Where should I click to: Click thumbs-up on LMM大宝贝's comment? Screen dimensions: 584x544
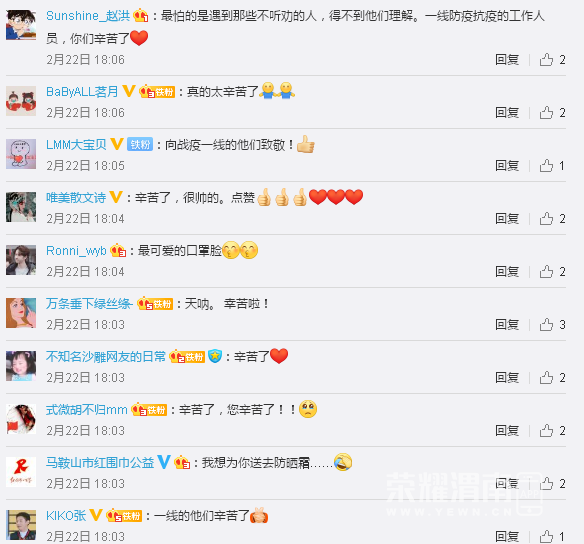click(546, 165)
